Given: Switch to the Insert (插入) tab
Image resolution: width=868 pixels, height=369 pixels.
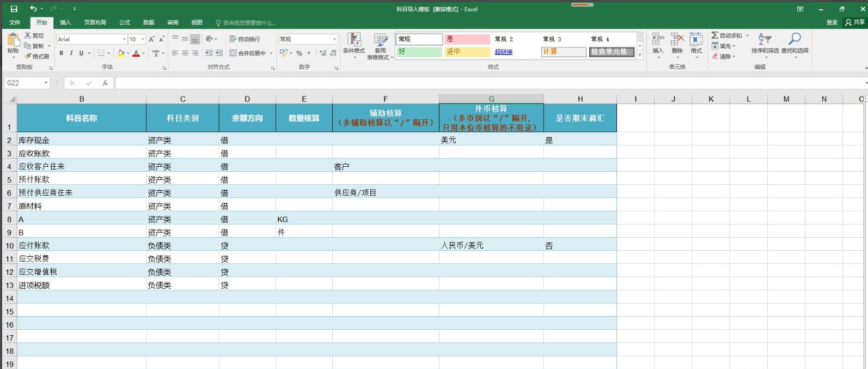Looking at the screenshot, I should pyautogui.click(x=65, y=22).
